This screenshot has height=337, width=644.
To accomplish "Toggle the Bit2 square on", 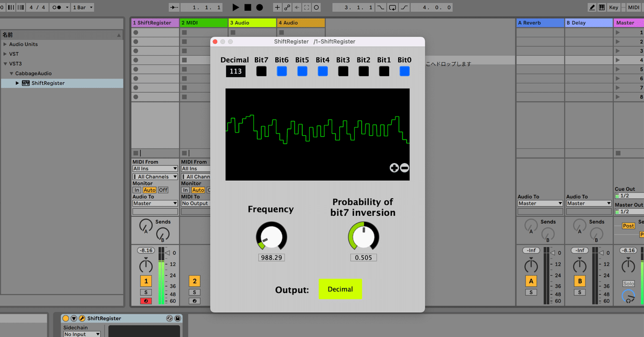I will (363, 71).
